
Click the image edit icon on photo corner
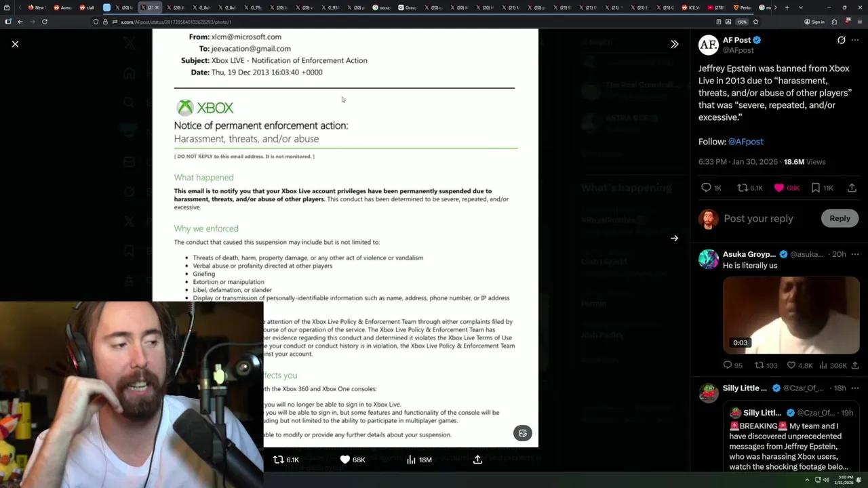tap(523, 433)
